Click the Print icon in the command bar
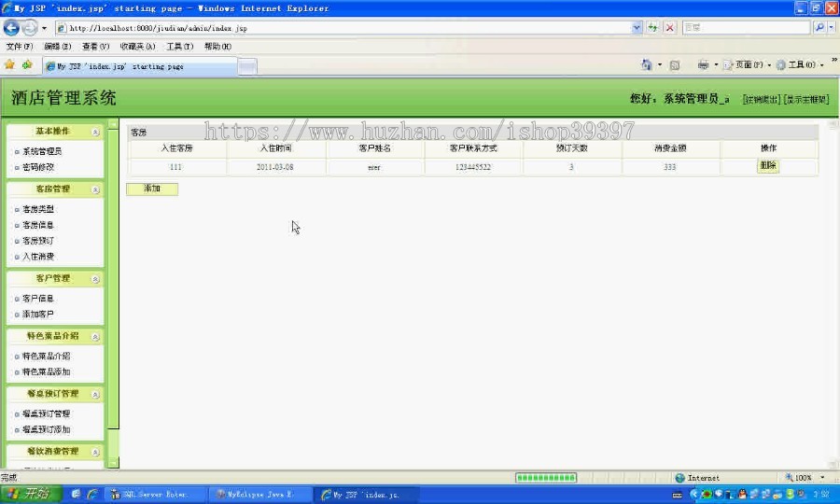The height and width of the screenshot is (504, 840). (703, 64)
